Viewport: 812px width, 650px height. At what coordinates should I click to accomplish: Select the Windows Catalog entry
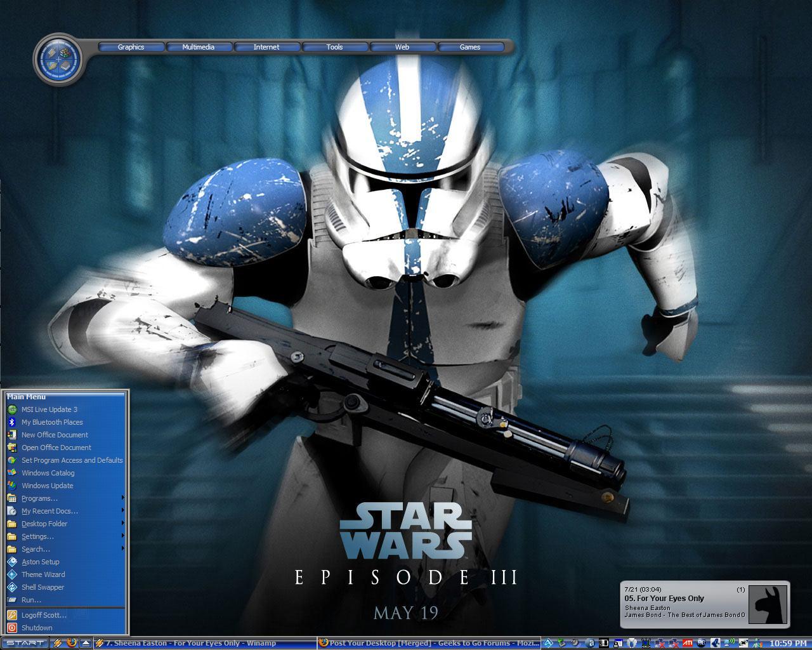point(65,473)
